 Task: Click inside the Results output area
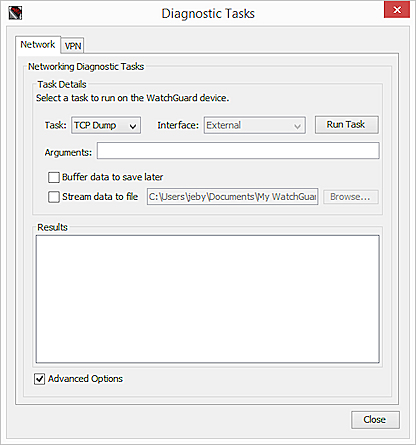click(207, 299)
